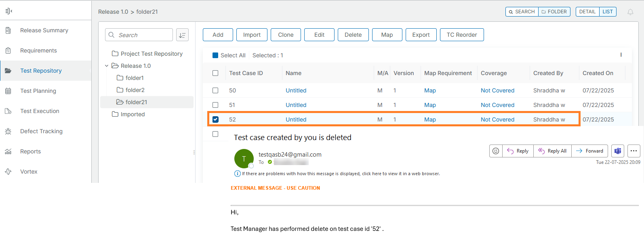Check the checkbox for test case 50
644x243 pixels.
coord(215,90)
